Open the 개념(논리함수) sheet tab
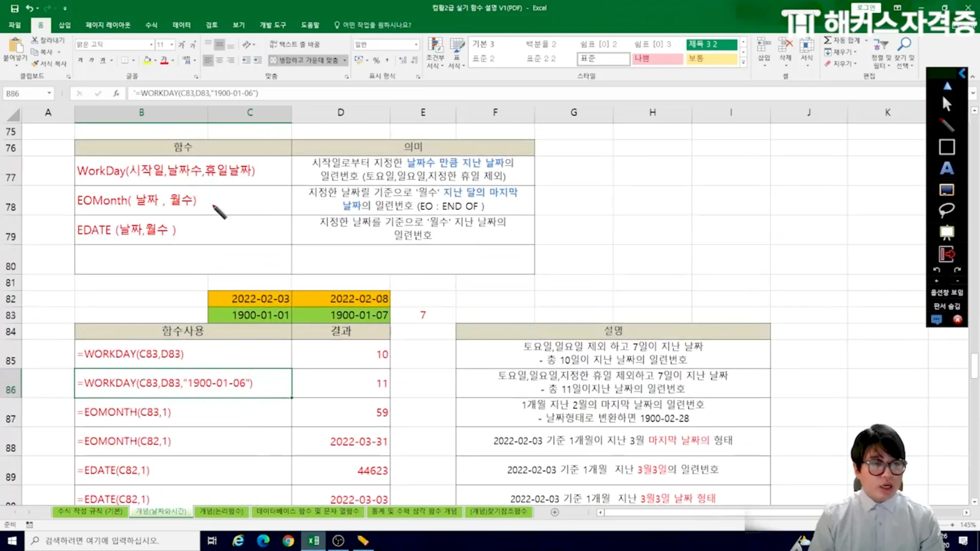The width and height of the screenshot is (980, 551). point(222,511)
